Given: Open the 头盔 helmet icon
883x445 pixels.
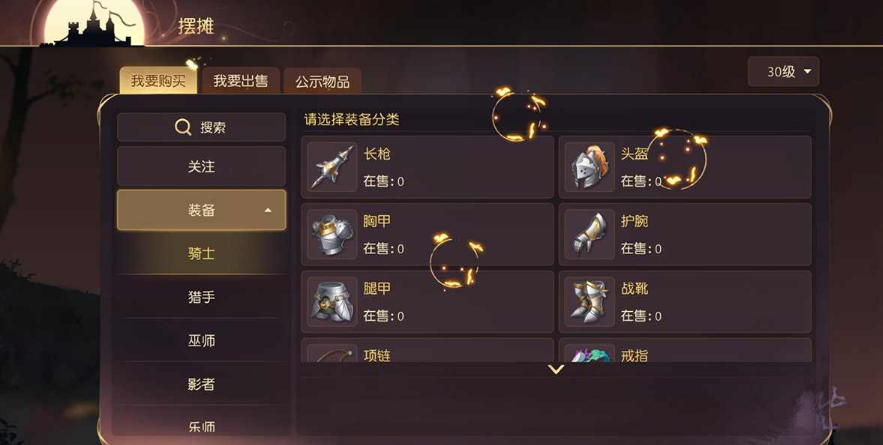Looking at the screenshot, I should pyautogui.click(x=590, y=167).
